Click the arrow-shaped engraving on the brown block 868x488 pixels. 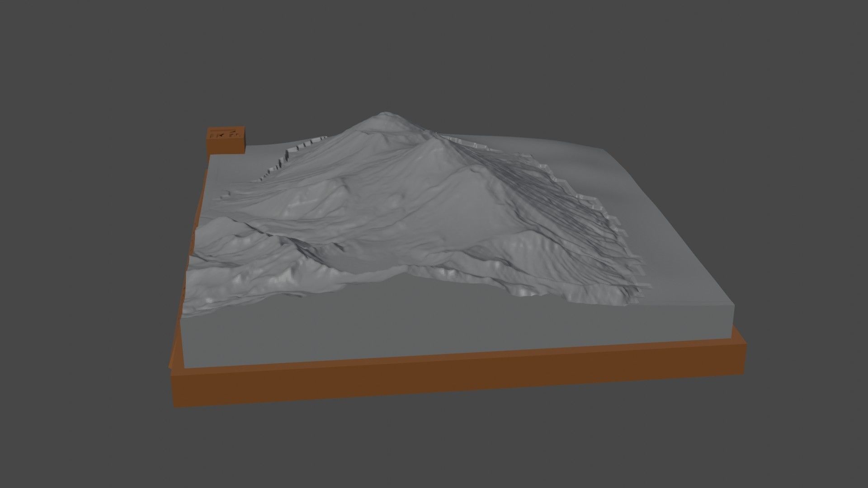pyautogui.click(x=222, y=135)
